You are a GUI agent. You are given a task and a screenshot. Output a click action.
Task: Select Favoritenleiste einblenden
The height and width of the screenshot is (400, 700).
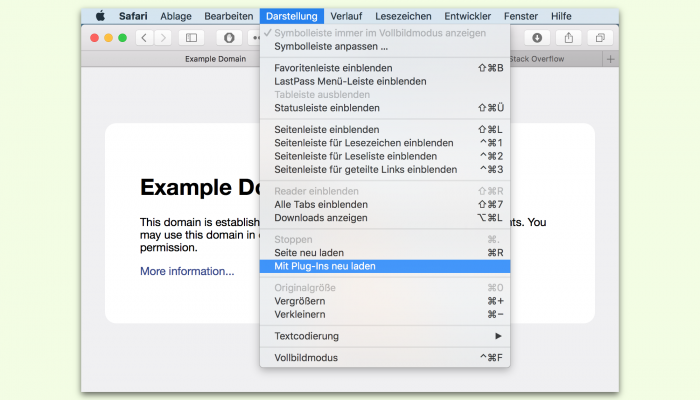(x=385, y=68)
